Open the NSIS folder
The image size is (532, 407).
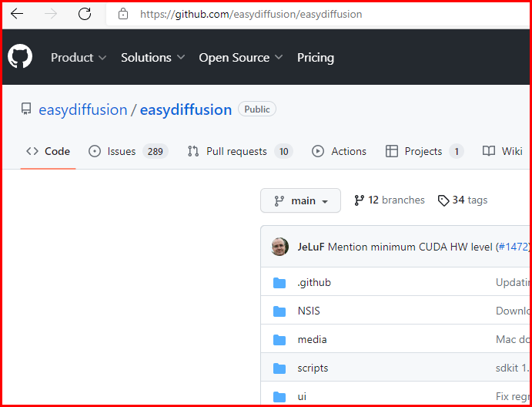coord(309,311)
